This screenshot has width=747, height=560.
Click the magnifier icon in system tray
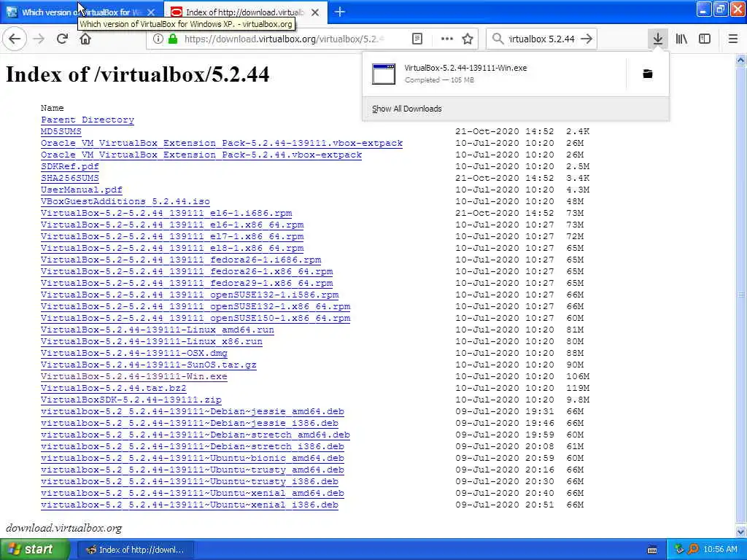pyautogui.click(x=693, y=550)
